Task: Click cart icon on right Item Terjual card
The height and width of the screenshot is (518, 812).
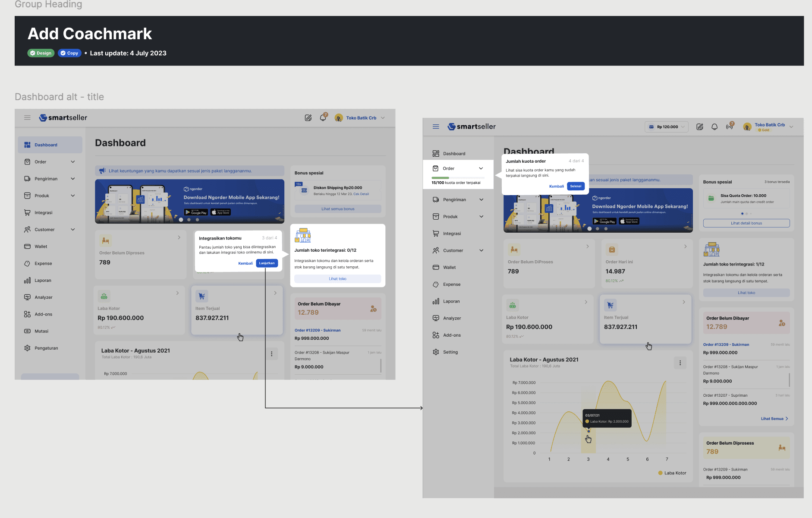Action: 610,305
